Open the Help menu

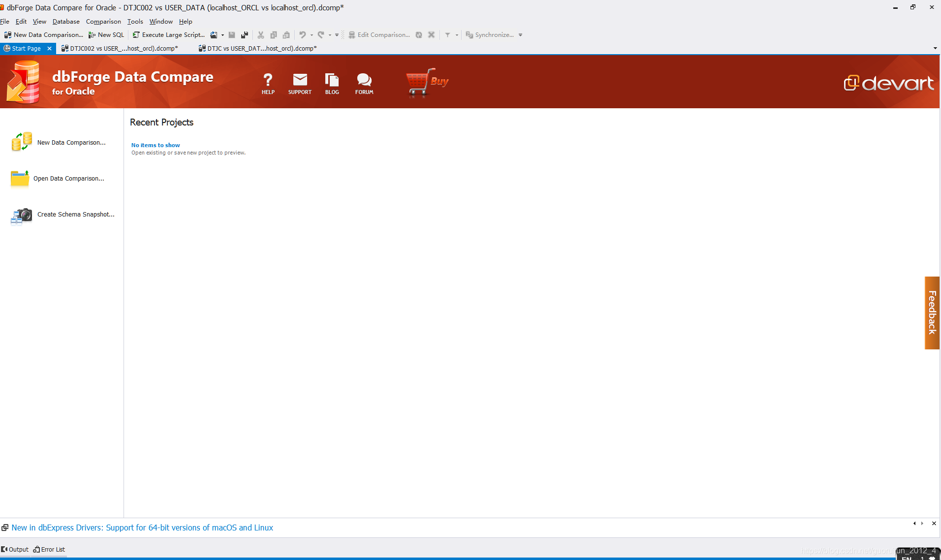[186, 22]
